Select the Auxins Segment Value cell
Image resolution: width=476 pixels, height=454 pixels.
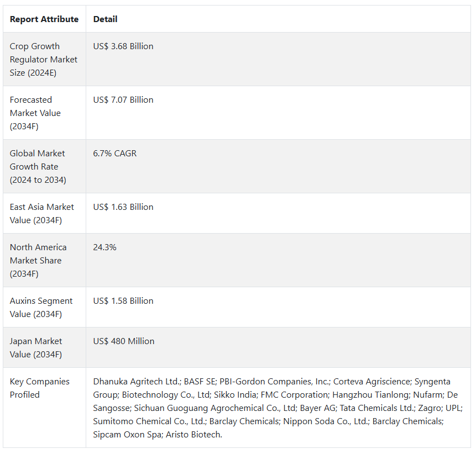41,308
